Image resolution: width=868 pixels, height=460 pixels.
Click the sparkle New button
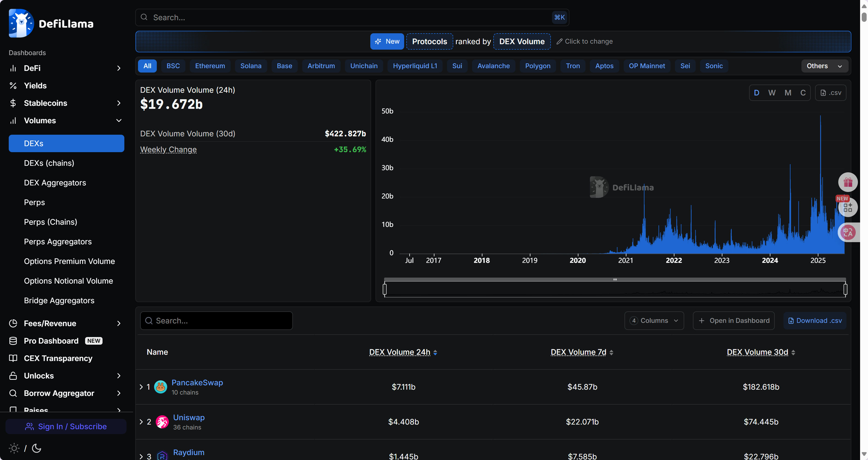pyautogui.click(x=387, y=41)
